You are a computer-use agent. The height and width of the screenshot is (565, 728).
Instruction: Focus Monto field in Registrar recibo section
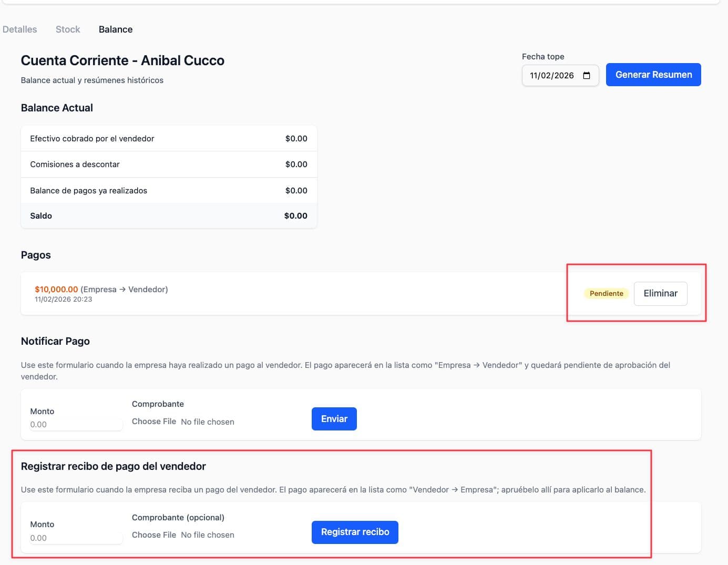[76, 538]
